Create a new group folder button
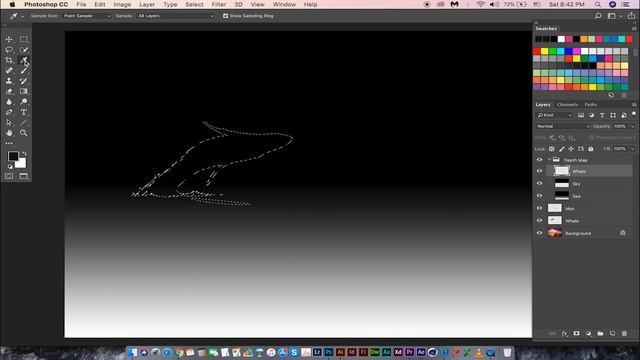640x360 pixels. click(x=600, y=333)
